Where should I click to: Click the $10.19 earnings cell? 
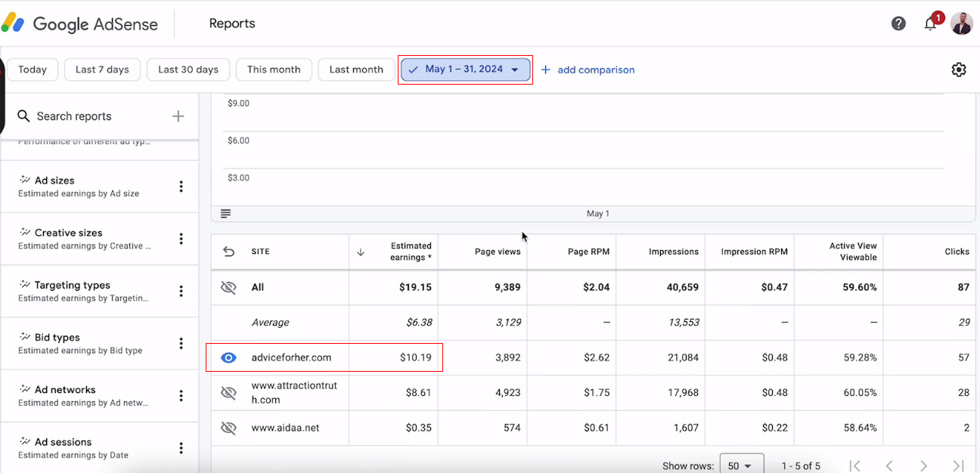416,357
